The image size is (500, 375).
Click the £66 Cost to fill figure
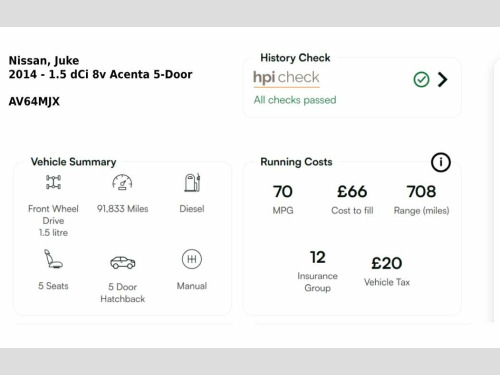tap(352, 191)
